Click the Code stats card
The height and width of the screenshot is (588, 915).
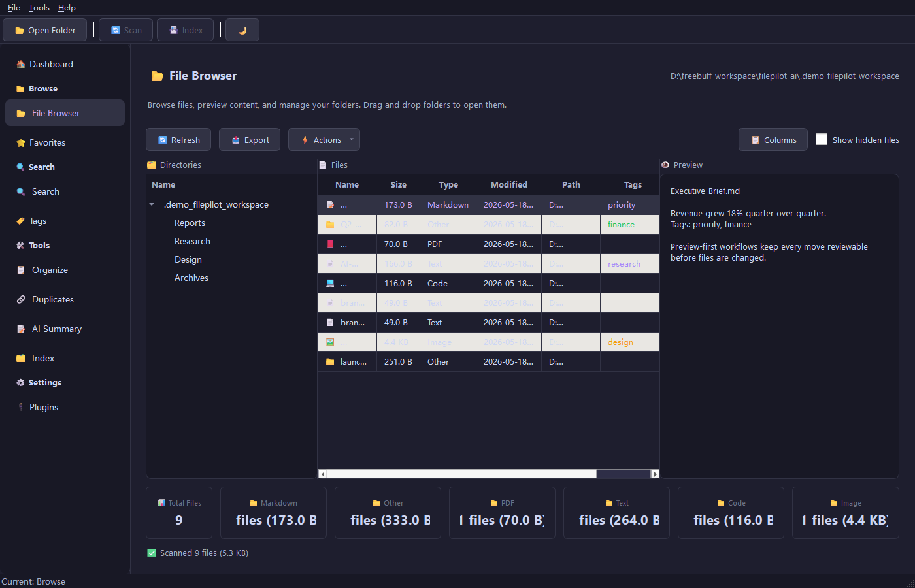731,513
